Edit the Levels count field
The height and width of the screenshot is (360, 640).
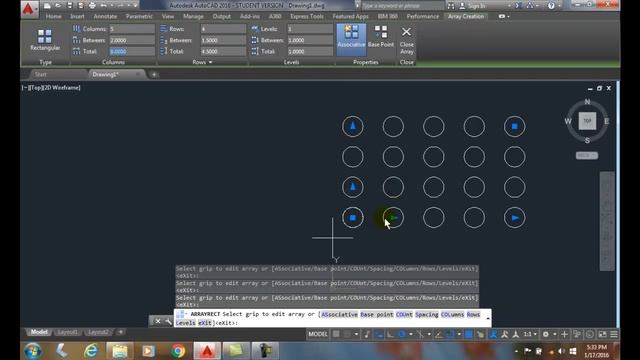(x=310, y=29)
